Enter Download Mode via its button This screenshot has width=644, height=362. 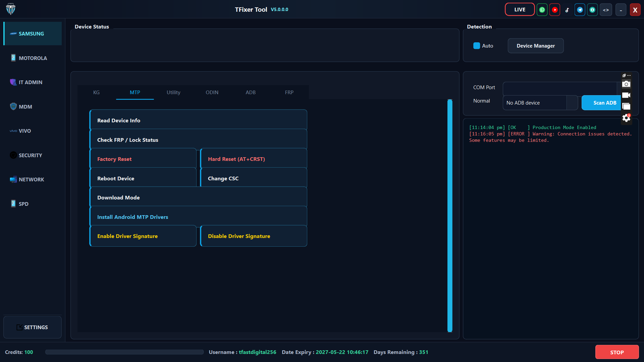(198, 197)
